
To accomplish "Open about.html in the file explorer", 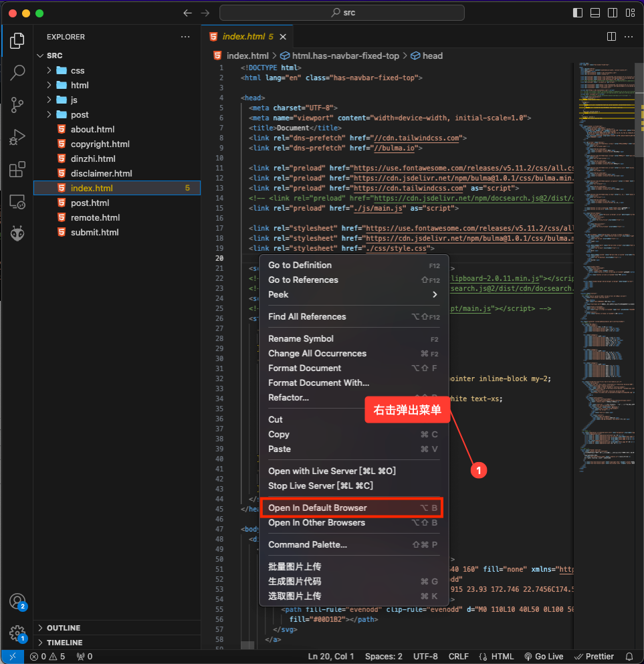I will [x=92, y=129].
